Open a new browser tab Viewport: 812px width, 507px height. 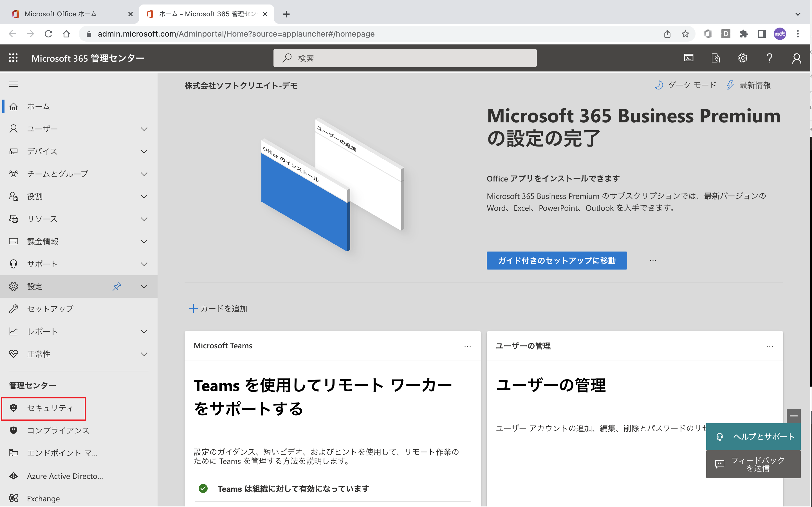pyautogui.click(x=286, y=14)
